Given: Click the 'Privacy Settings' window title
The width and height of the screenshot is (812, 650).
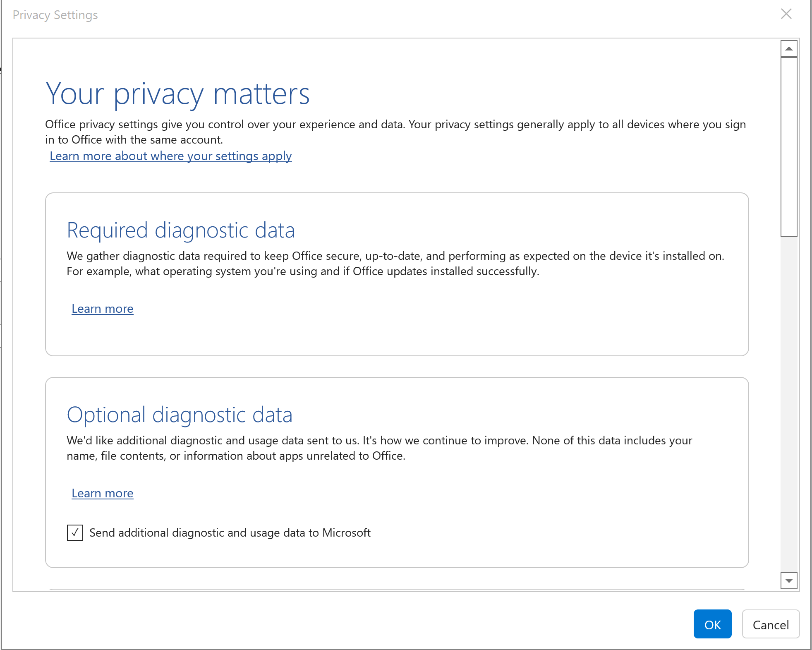Looking at the screenshot, I should 55,15.
